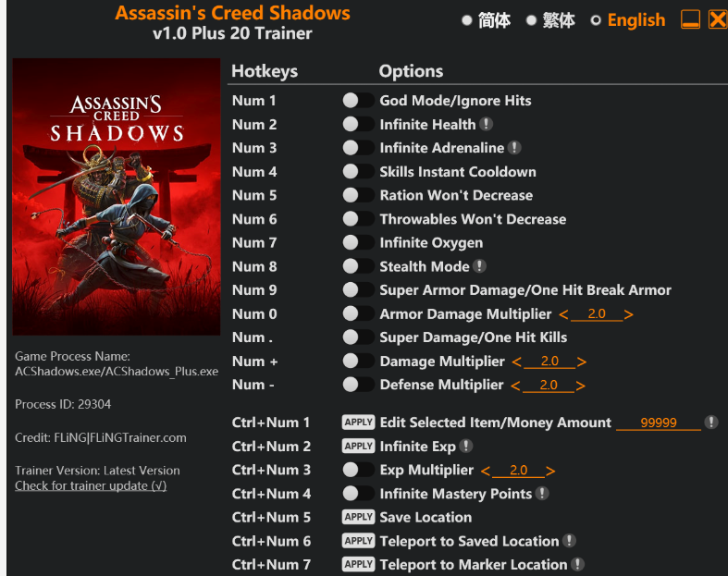
Task: Click the Options column header
Action: (x=411, y=71)
